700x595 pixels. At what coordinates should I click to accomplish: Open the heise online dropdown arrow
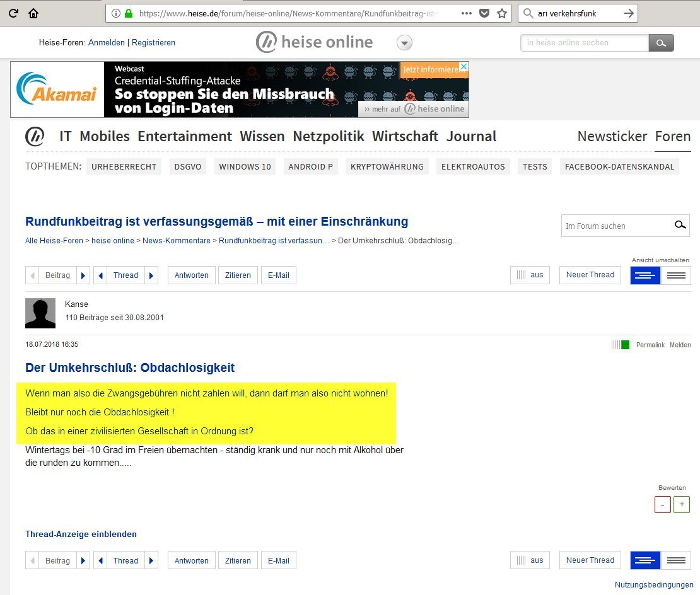pos(404,43)
